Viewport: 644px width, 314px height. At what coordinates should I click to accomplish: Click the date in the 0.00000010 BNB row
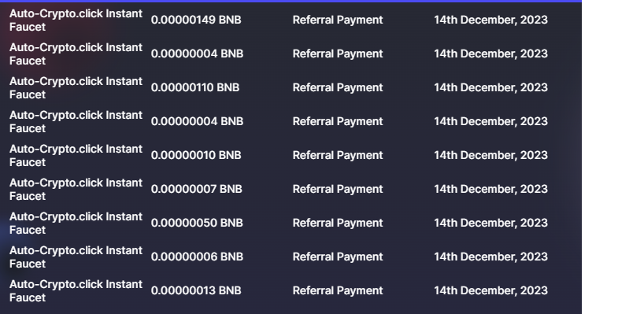(x=490, y=155)
